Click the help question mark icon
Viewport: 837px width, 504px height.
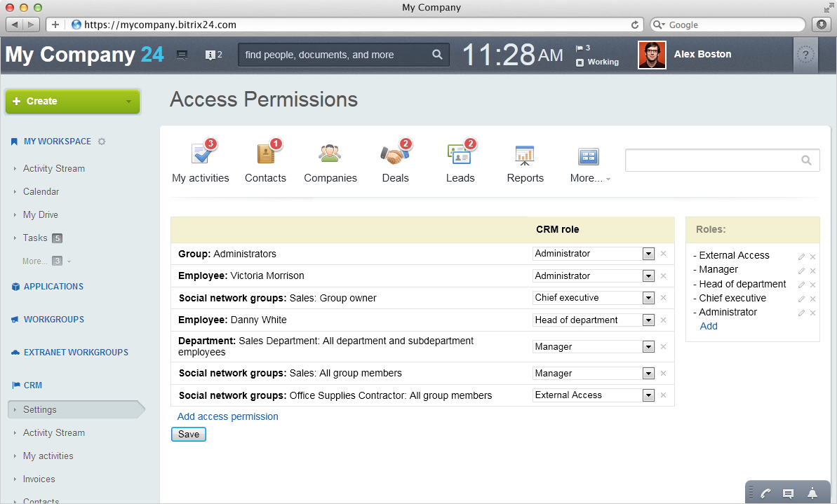pos(805,55)
